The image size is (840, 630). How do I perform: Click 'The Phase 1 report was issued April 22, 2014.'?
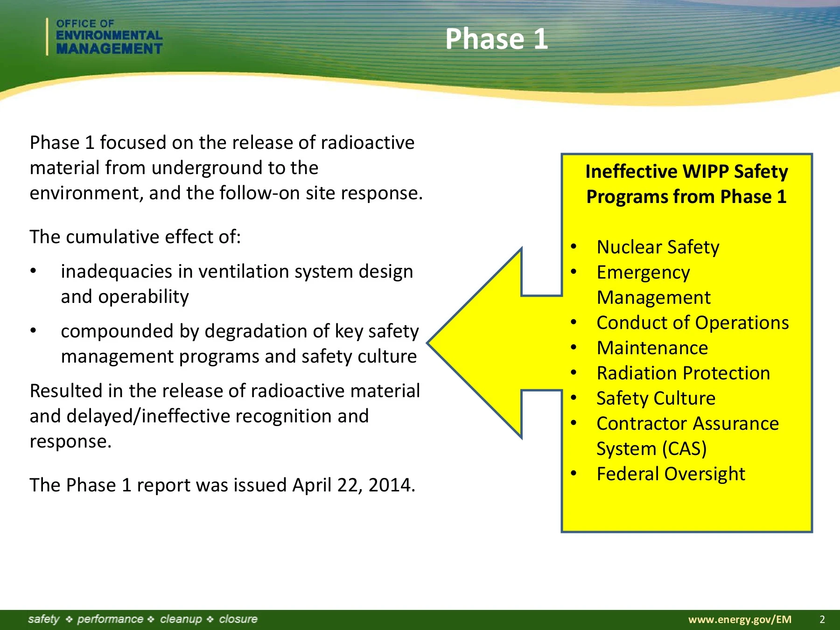point(223,485)
